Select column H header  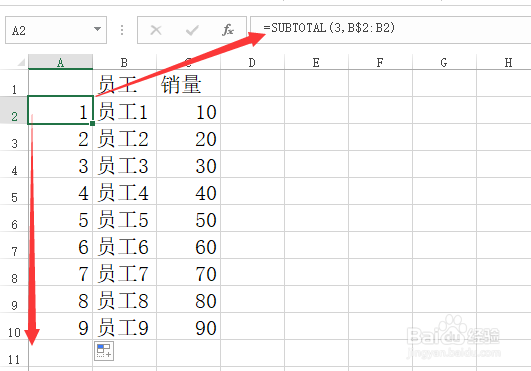[504, 62]
